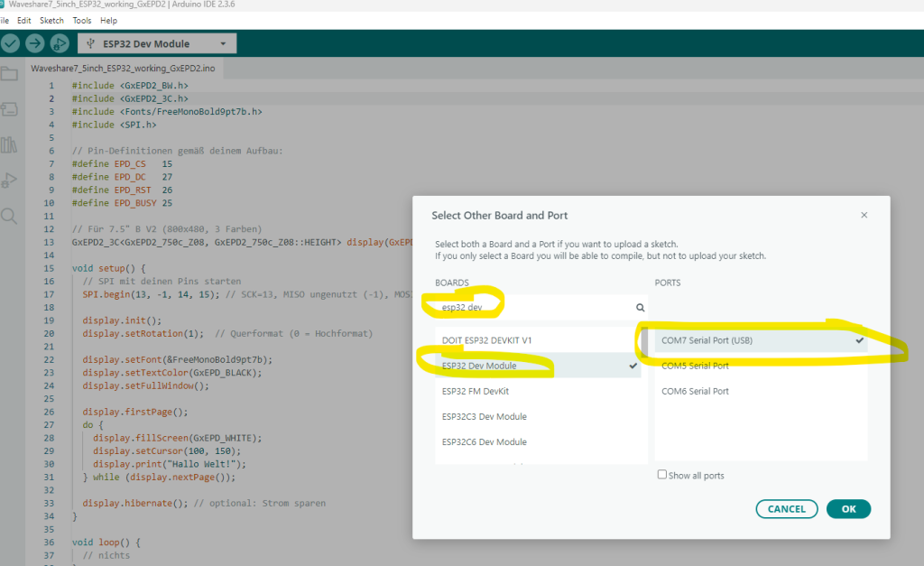This screenshot has height=566, width=924.
Task: Click line number 13 in the gutter
Action: pyautogui.click(x=49, y=242)
